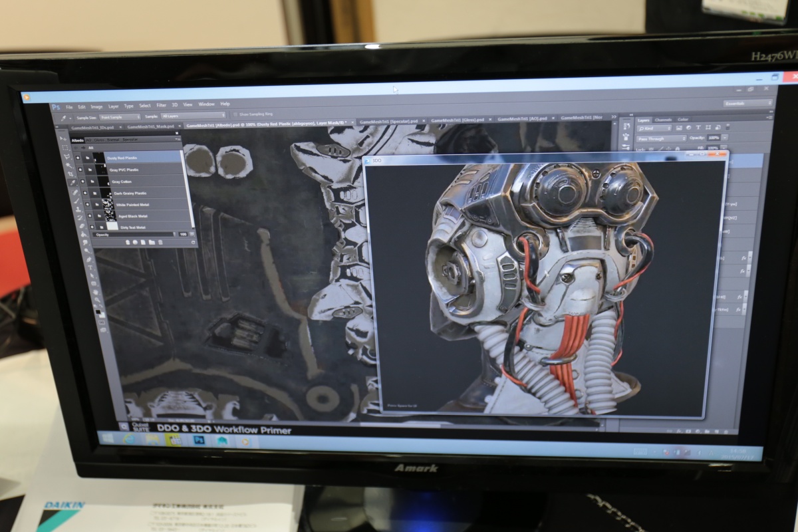The width and height of the screenshot is (798, 532).
Task: Select the Healing Brush tool
Action: [x=75, y=192]
